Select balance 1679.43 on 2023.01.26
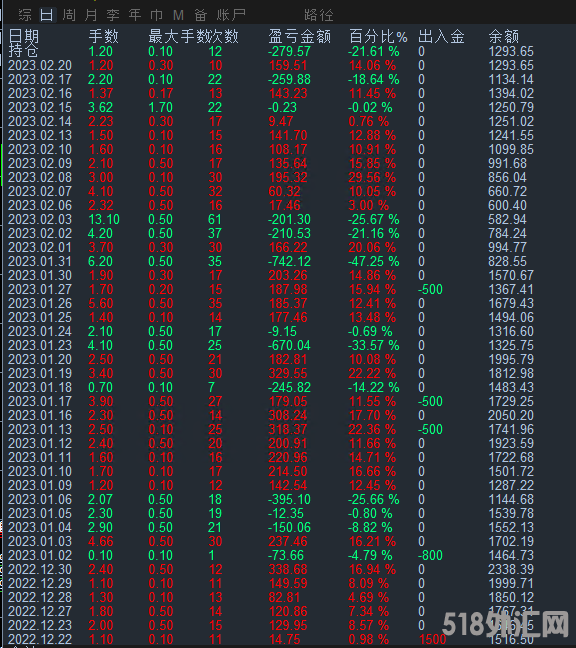 click(x=511, y=303)
